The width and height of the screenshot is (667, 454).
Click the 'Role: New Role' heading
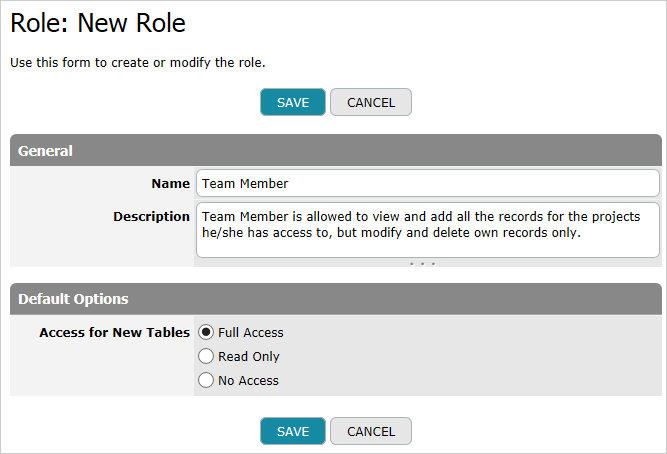[98, 23]
